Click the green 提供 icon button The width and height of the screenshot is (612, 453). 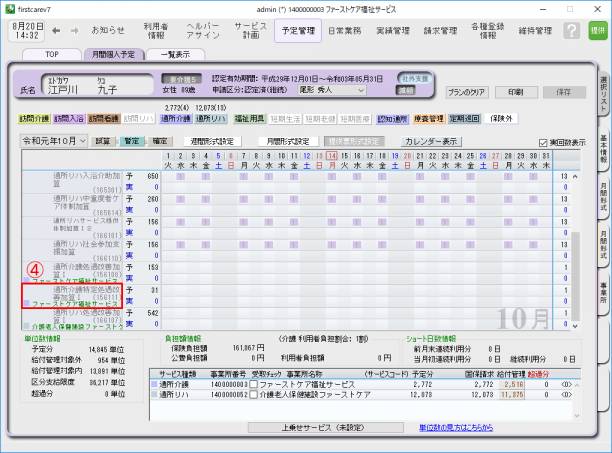597,31
